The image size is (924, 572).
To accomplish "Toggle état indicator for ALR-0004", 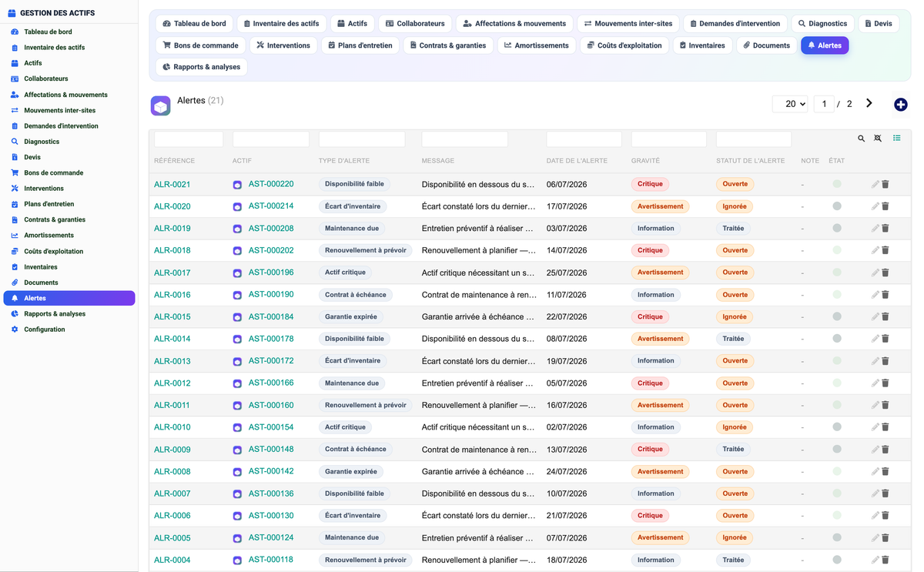I will pos(837,560).
